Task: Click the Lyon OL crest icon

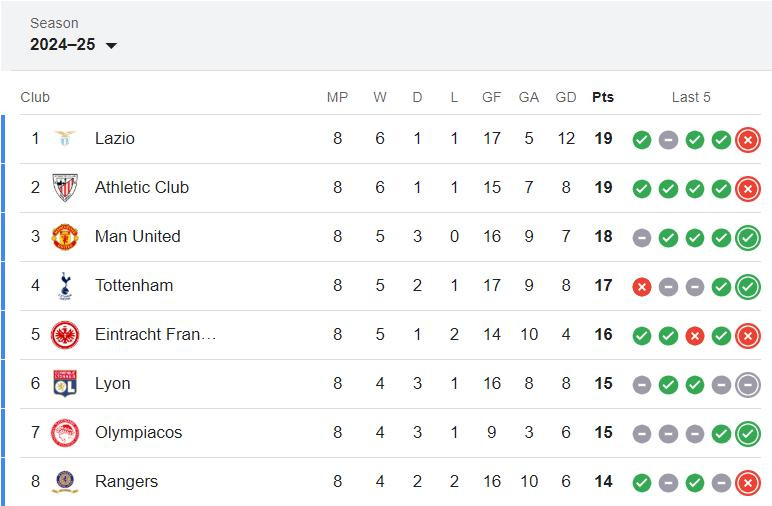Action: pos(65,383)
